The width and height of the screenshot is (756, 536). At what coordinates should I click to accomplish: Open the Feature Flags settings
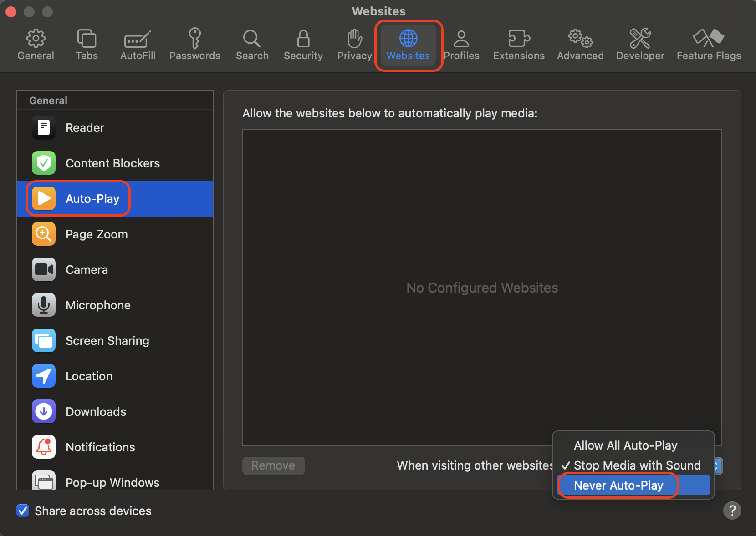708,43
